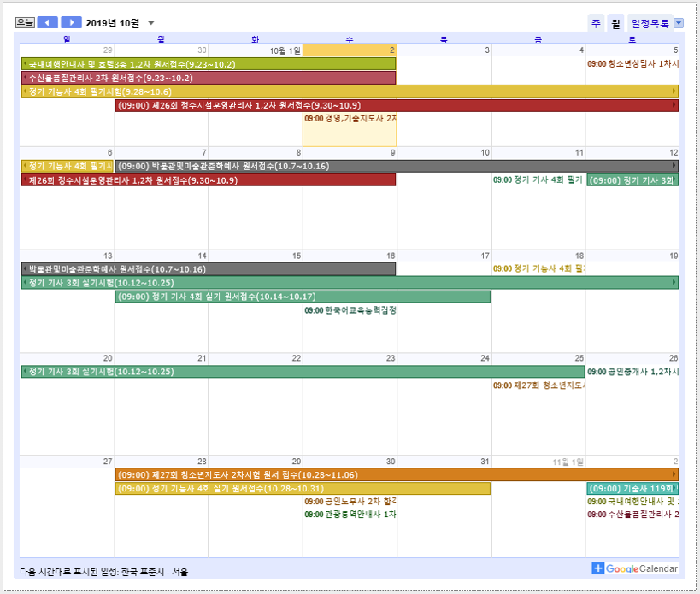
Task: Click the Google Calendar plus icon
Action: 598,568
